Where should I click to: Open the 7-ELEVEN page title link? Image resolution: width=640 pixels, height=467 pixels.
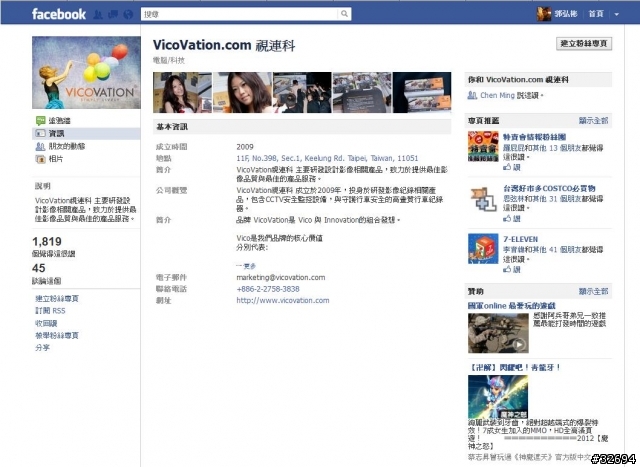point(520,239)
